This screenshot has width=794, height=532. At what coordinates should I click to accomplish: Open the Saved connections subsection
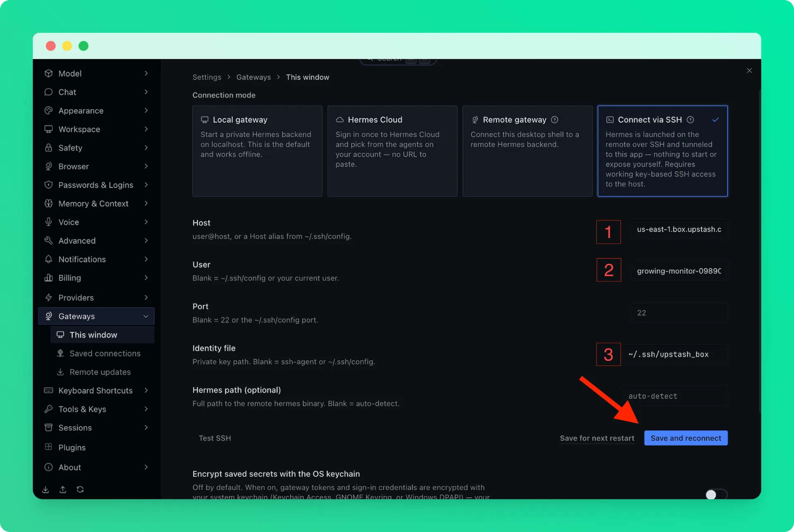(102, 353)
